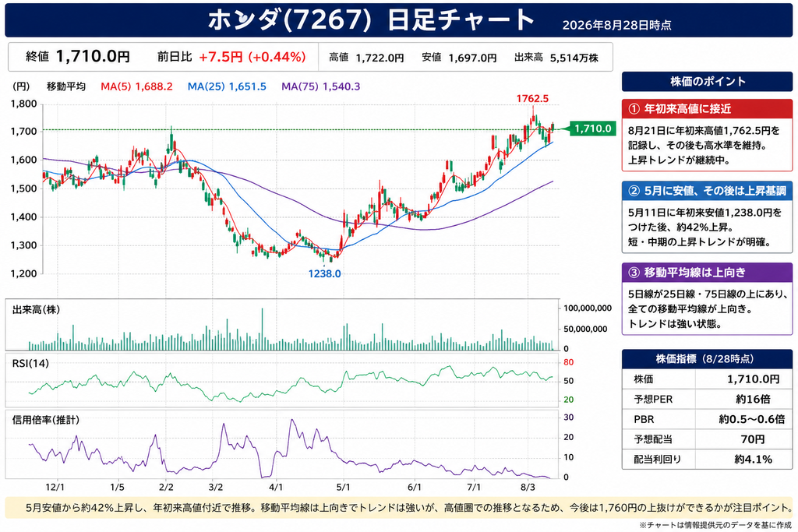The height and width of the screenshot is (532, 798).
Task: Click the ③ 移動平均線は上向き heading
Action: (x=707, y=272)
